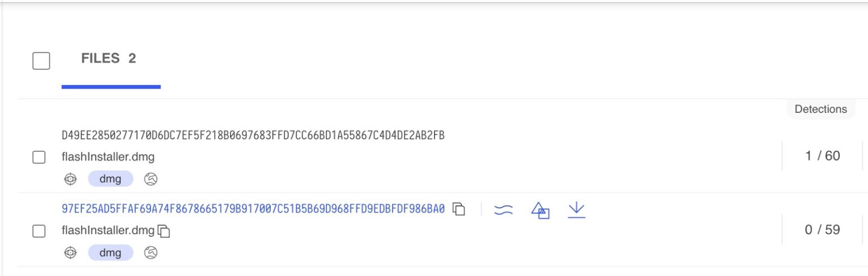Select the checkbox for the D49EE285 file

coord(39,157)
